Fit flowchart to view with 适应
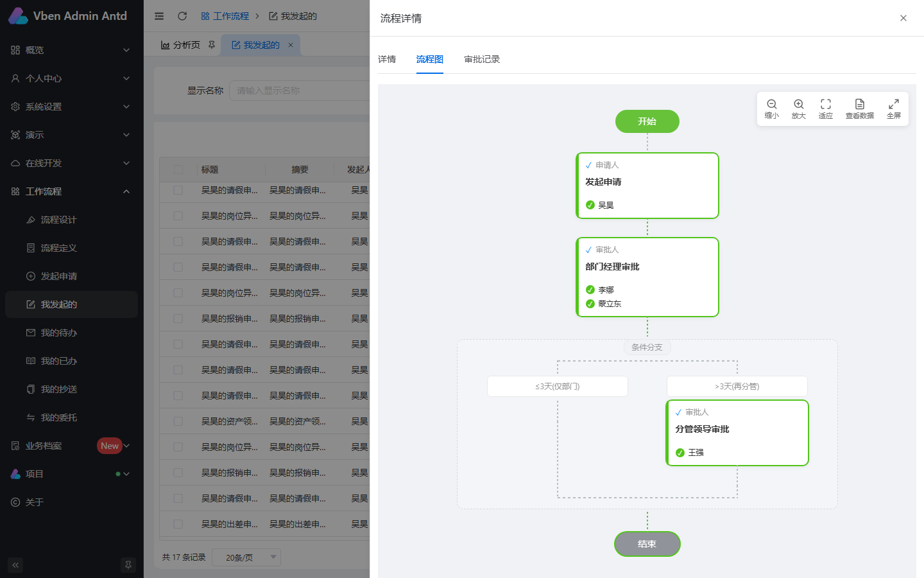The image size is (924, 578). tap(826, 109)
